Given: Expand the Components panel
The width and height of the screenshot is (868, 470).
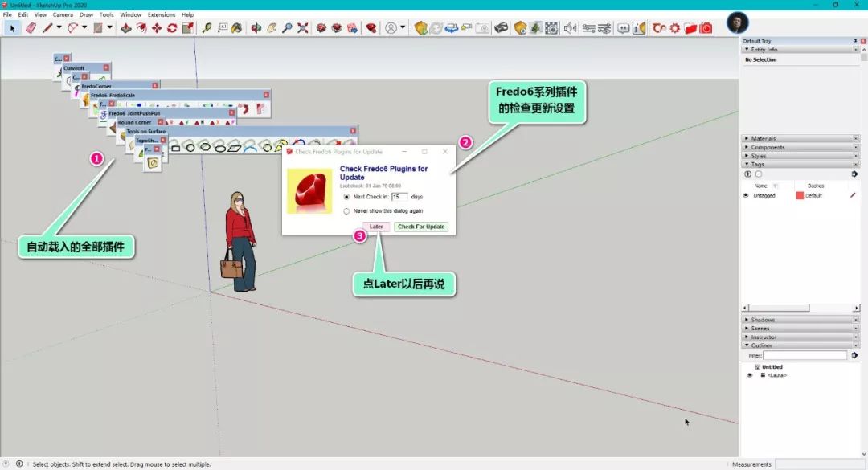Looking at the screenshot, I should (x=800, y=147).
